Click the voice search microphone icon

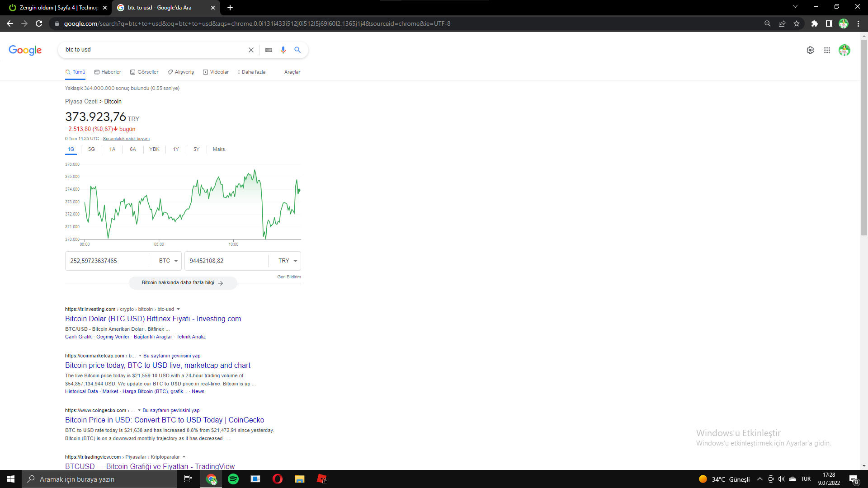[283, 50]
